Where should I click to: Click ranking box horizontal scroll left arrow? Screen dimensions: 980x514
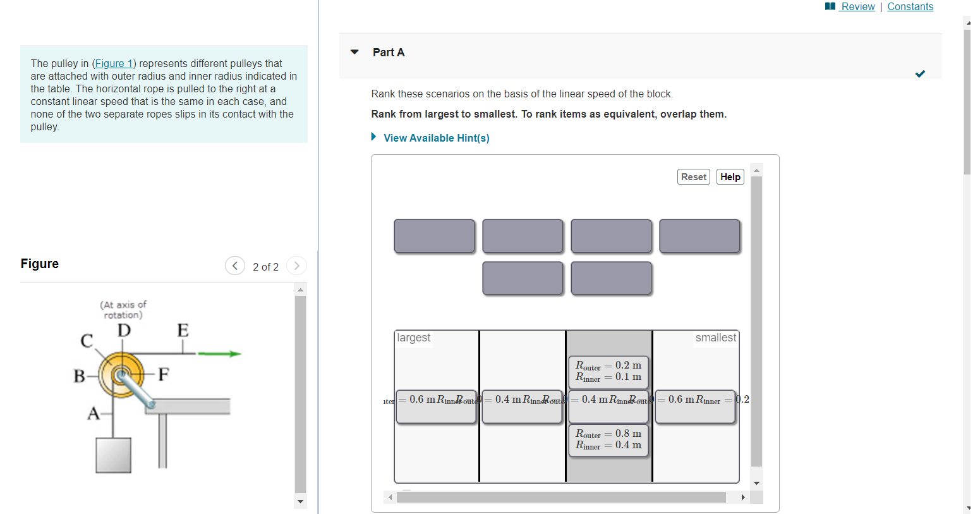coord(390,498)
